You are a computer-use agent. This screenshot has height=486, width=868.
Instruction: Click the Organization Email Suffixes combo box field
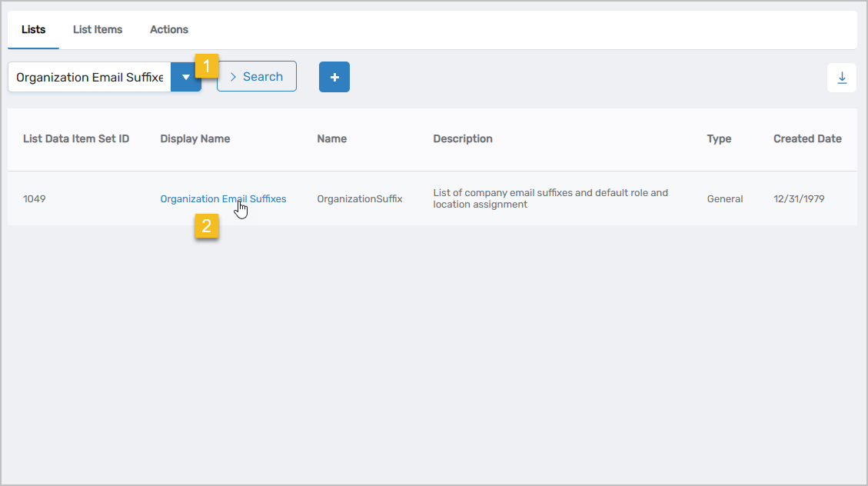point(89,77)
